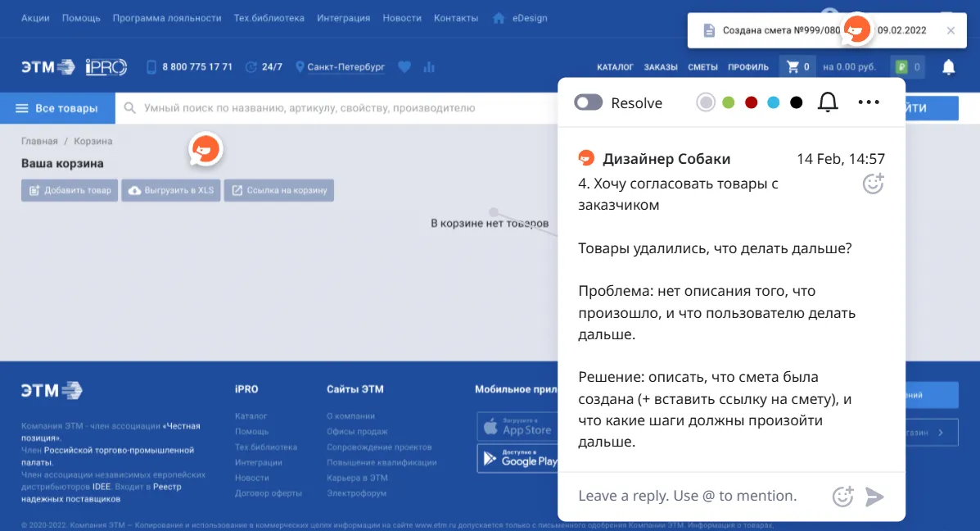Click the orange comment pin near Ваша корзина
The image size is (980, 531).
pos(205,149)
